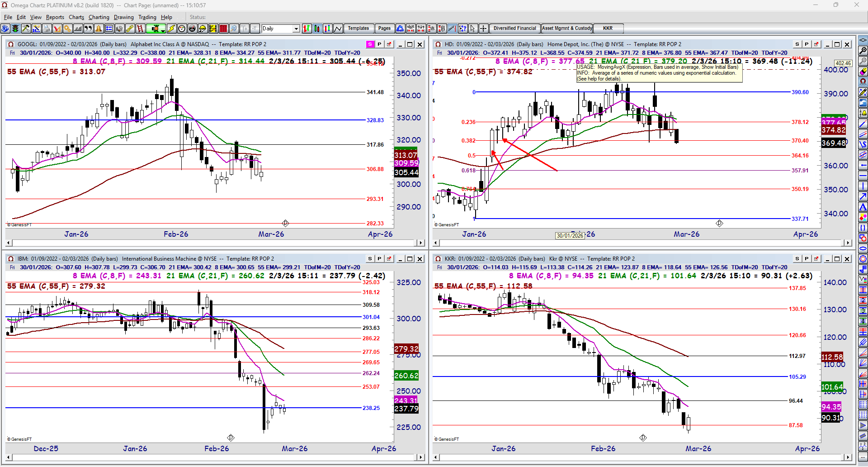The height and width of the screenshot is (467, 868).
Task: Open GOOGL chart window icon menu
Action: [x=10, y=44]
